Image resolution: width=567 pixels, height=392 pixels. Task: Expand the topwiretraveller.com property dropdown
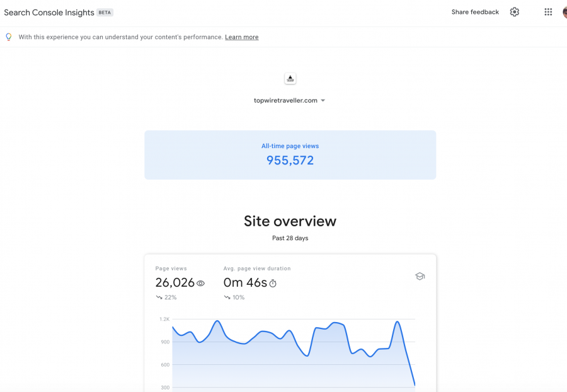coord(290,101)
